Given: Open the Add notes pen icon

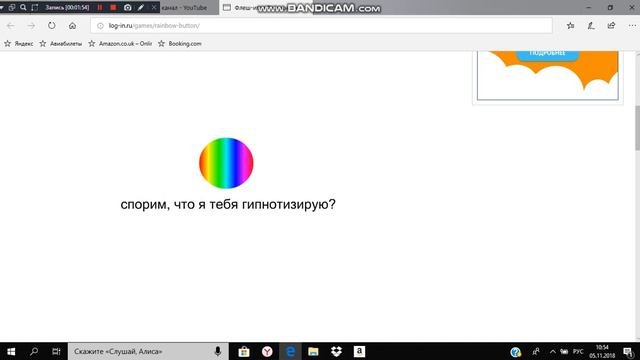Looking at the screenshot, I should pos(591,26).
